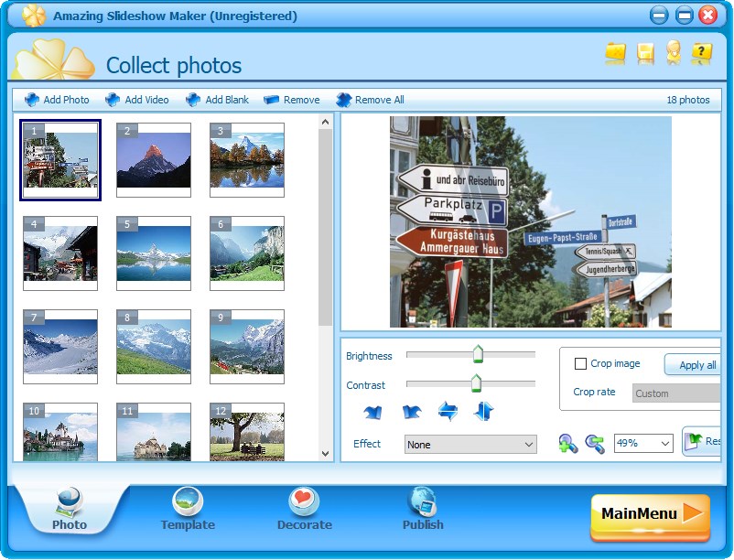Click the thumbnail list scrollbar thumb
This screenshot has height=560, width=734.
325,227
